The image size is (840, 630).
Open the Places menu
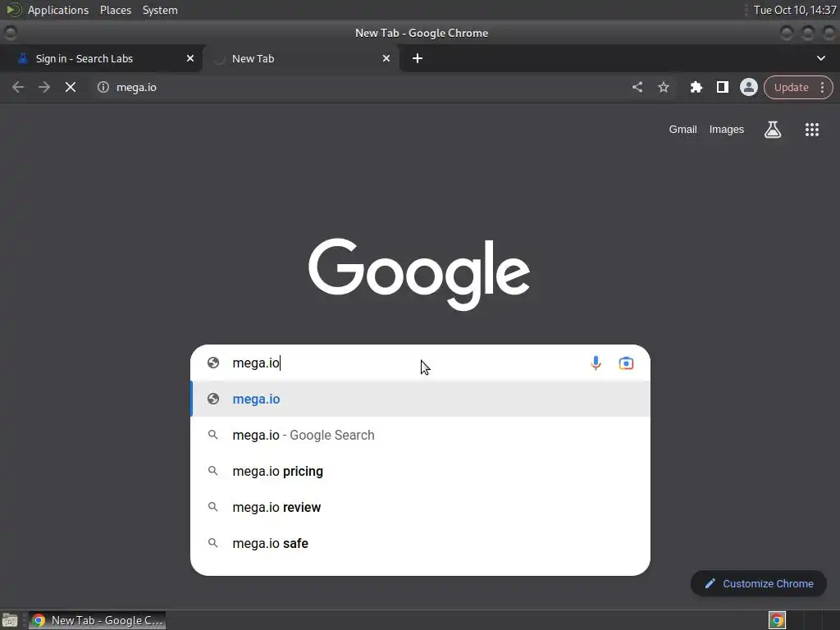(x=116, y=10)
